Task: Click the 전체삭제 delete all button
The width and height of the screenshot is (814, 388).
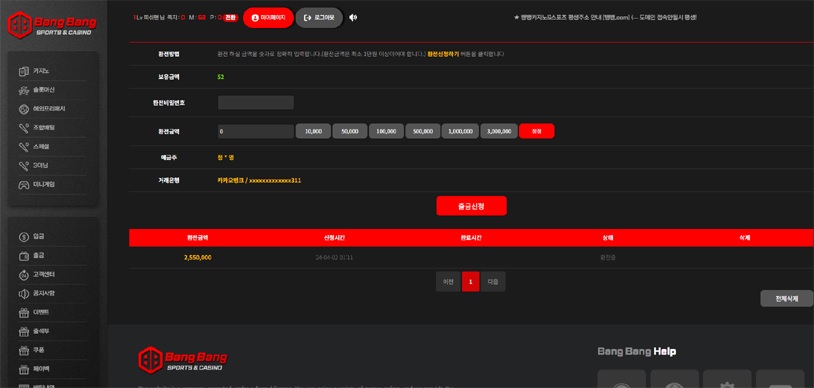Action: 786,299
